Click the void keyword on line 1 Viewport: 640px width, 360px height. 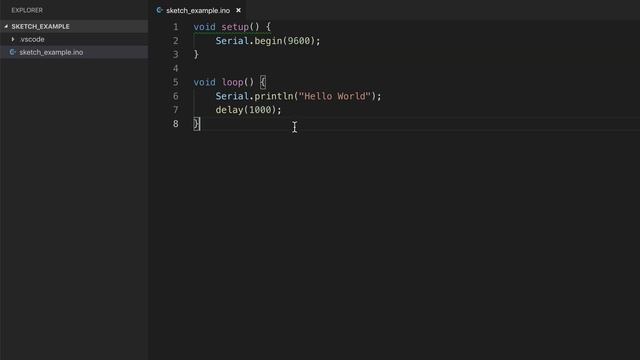[x=204, y=27]
